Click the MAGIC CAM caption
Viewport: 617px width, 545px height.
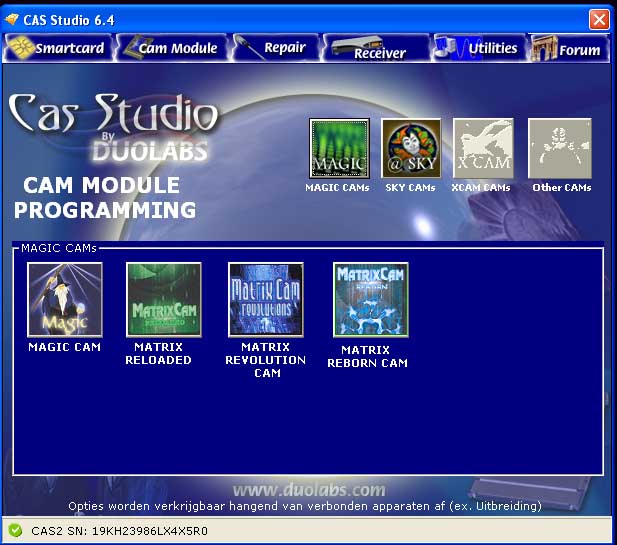tap(65, 347)
